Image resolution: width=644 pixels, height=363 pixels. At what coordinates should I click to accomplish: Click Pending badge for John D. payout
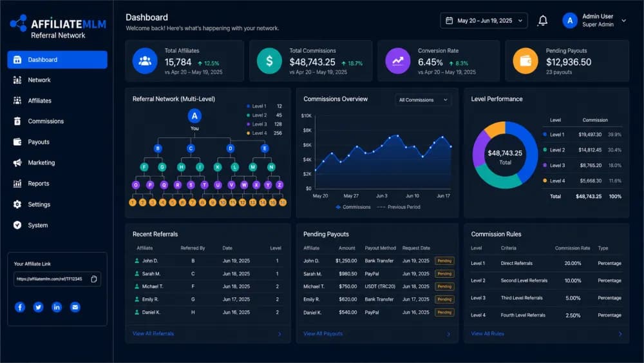pyautogui.click(x=444, y=261)
